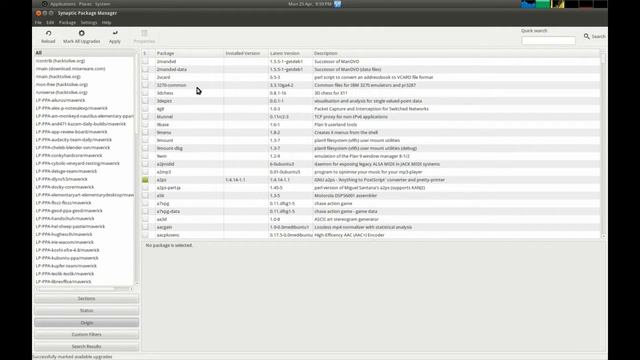Open the Help menu

click(x=106, y=22)
